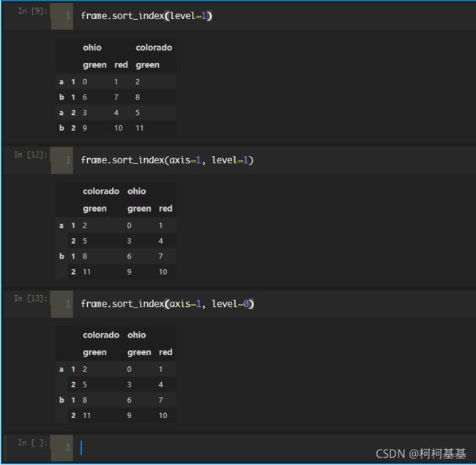Select the In [12] prompt label

30,155
